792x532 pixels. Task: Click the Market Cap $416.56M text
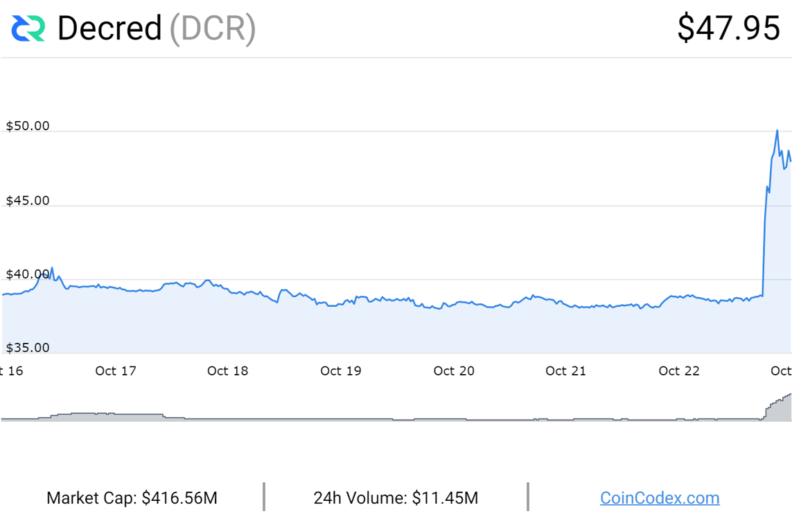click(x=132, y=497)
